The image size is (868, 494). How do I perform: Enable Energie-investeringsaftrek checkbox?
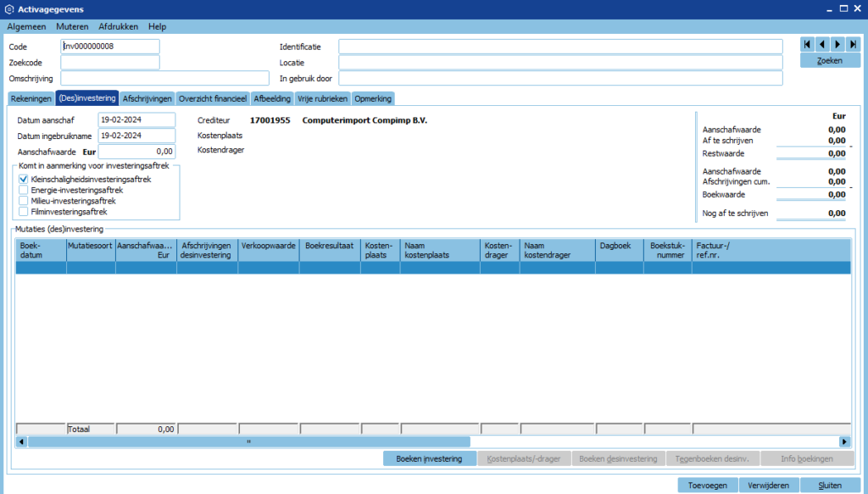pyautogui.click(x=24, y=190)
